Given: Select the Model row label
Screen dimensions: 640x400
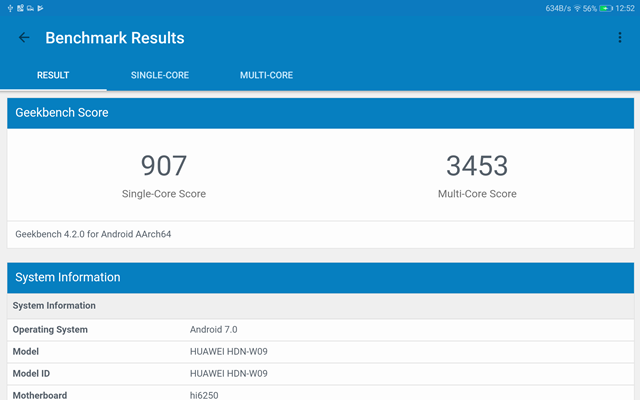Looking at the screenshot, I should tap(26, 351).
